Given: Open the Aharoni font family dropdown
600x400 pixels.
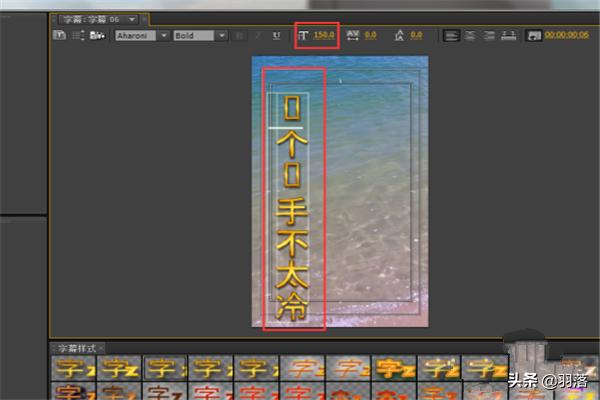Looking at the screenshot, I should point(164,36).
